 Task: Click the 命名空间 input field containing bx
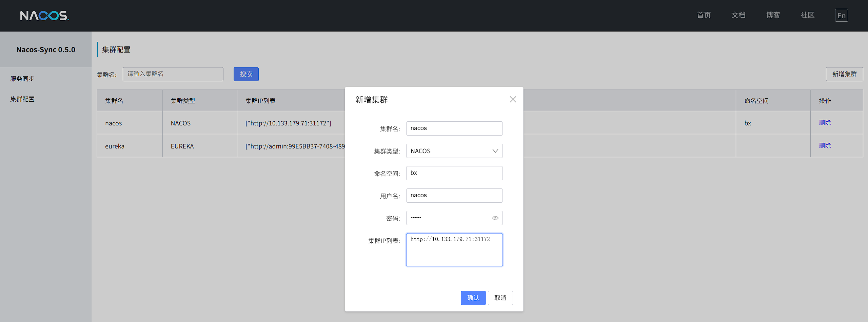click(x=454, y=173)
